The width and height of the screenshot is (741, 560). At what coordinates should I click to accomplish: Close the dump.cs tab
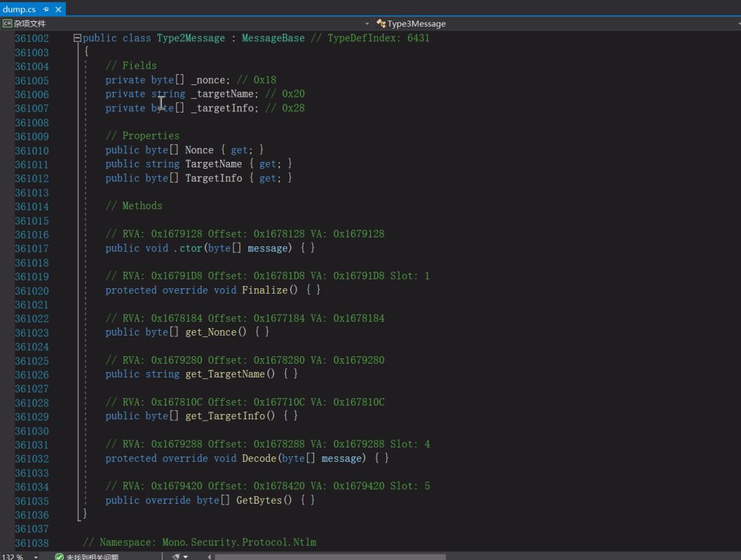58,10
